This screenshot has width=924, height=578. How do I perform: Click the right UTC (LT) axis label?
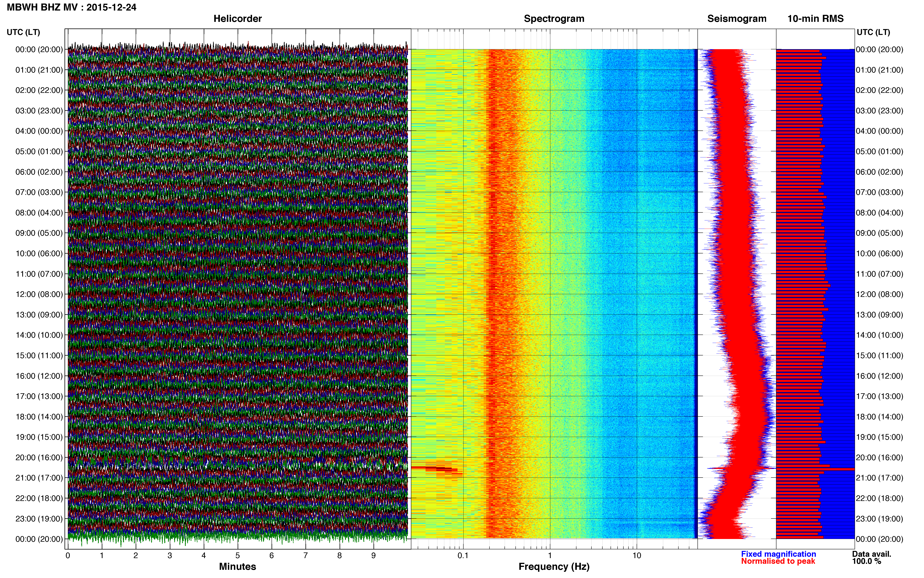pyautogui.click(x=873, y=32)
